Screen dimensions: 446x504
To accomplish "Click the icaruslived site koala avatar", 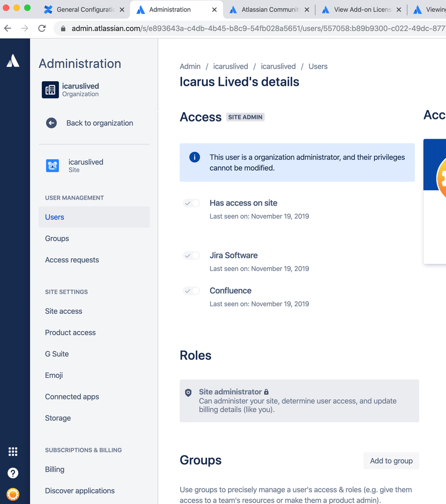I will pyautogui.click(x=52, y=165).
